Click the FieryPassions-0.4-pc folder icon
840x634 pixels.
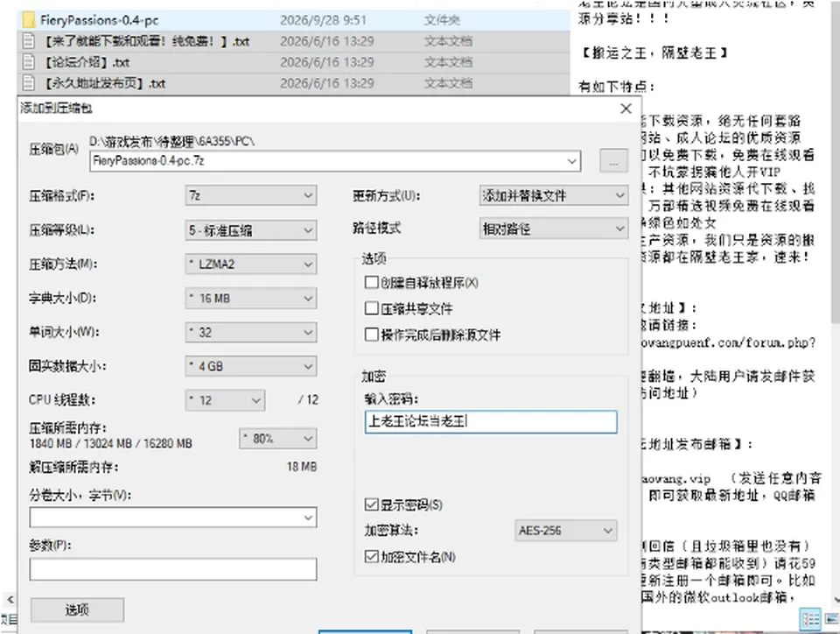click(x=28, y=20)
